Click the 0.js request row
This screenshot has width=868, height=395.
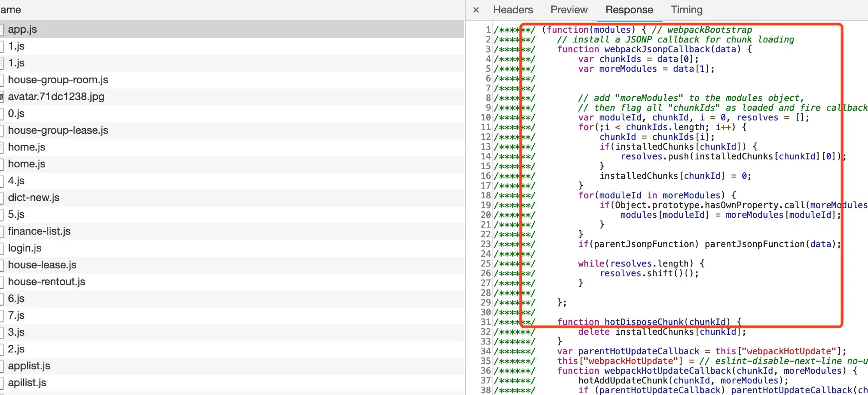pos(232,113)
